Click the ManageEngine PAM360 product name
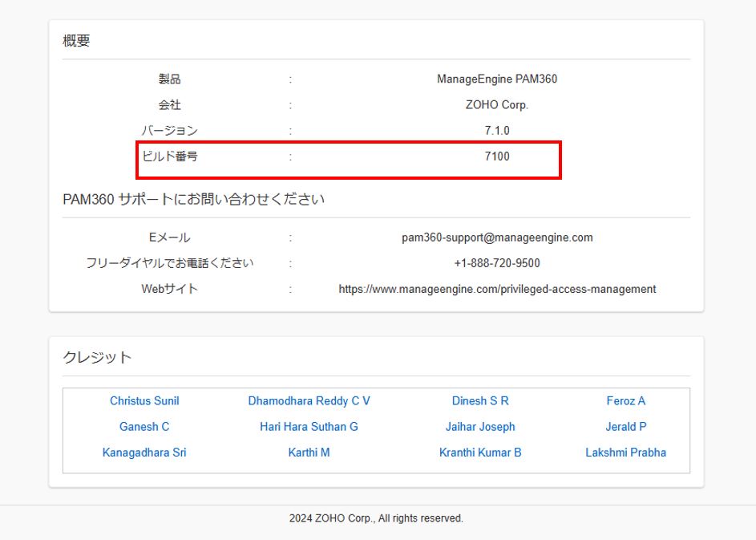The height and width of the screenshot is (540, 756). point(497,79)
